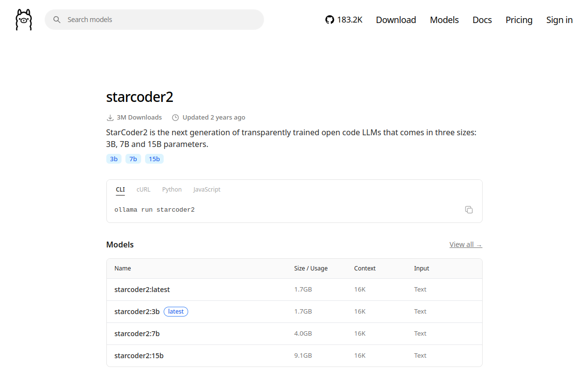Open starcoder2:15b model row
The image size is (588, 392).
(x=294, y=356)
